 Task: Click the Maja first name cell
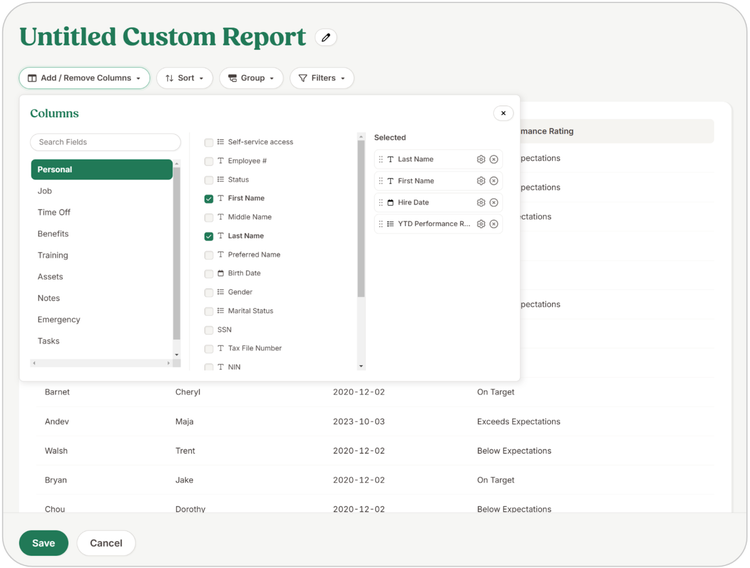point(184,422)
